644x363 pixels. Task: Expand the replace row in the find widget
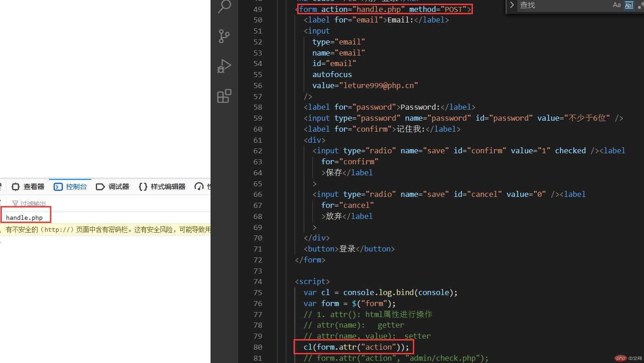tap(512, 5)
